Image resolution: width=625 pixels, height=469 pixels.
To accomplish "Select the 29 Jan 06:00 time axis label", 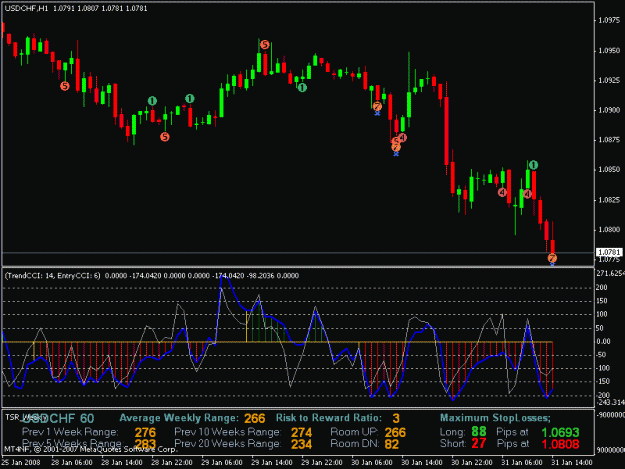I will [x=222, y=463].
